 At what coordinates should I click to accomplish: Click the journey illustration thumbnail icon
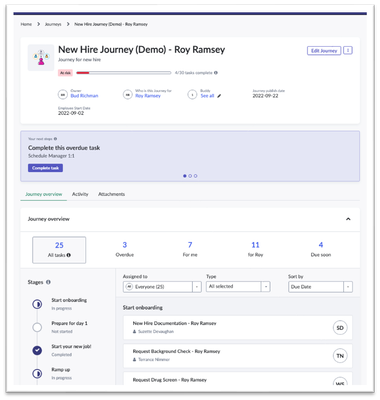tap(41, 57)
